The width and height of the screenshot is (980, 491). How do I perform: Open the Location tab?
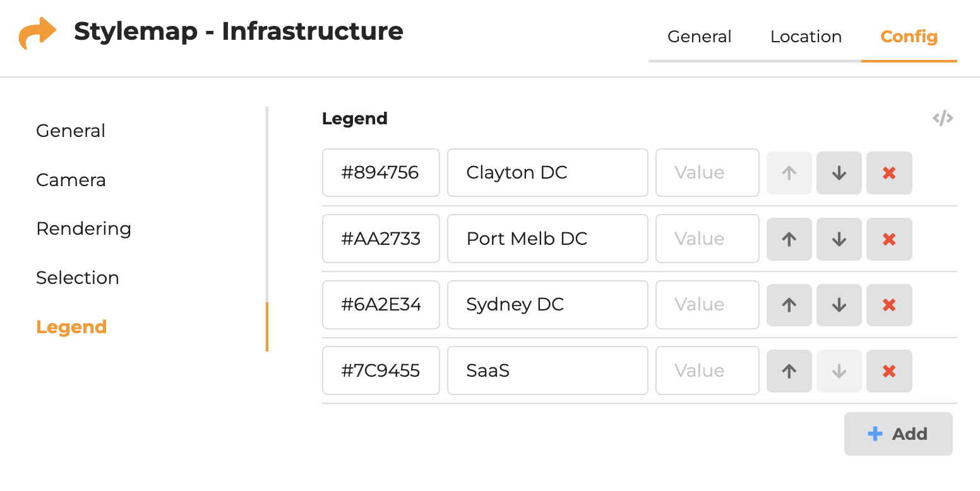click(806, 37)
